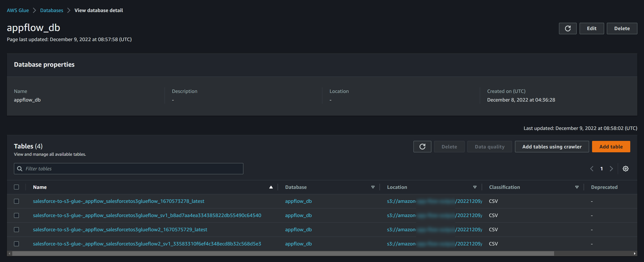
Task: Navigate to Databases breadcrumb
Action: point(52,10)
